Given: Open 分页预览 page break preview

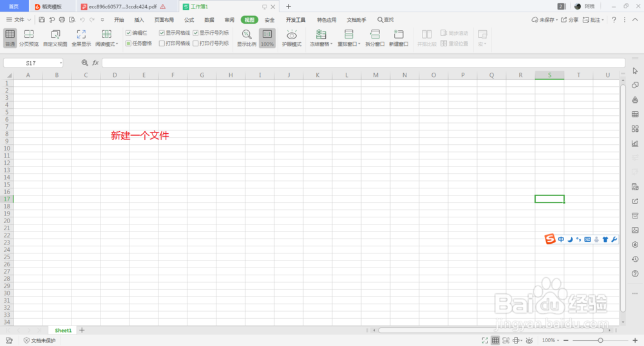Looking at the screenshot, I should tap(29, 38).
